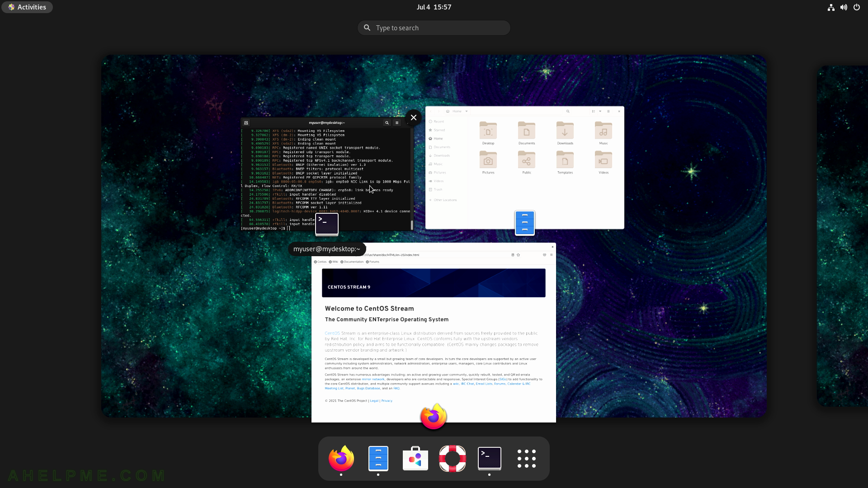The image size is (868, 488).
Task: Open Pictures folder in Files window
Action: [x=488, y=162]
